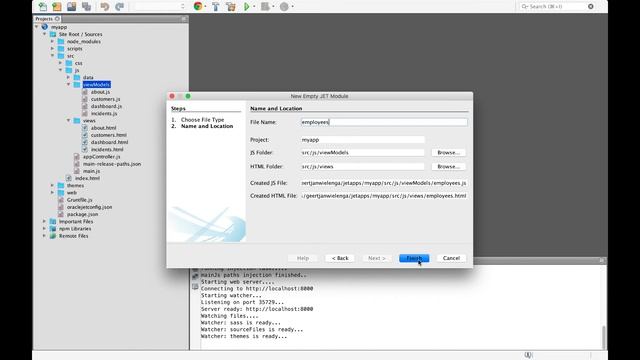The width and height of the screenshot is (640, 360).
Task: Collapse the Site Root / Sources node
Action: (45, 34)
